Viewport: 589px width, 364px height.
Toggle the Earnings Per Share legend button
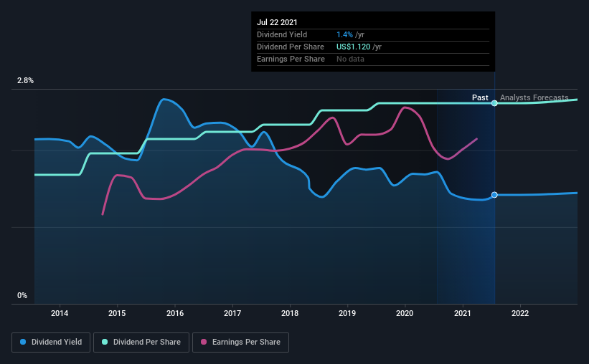coord(240,343)
